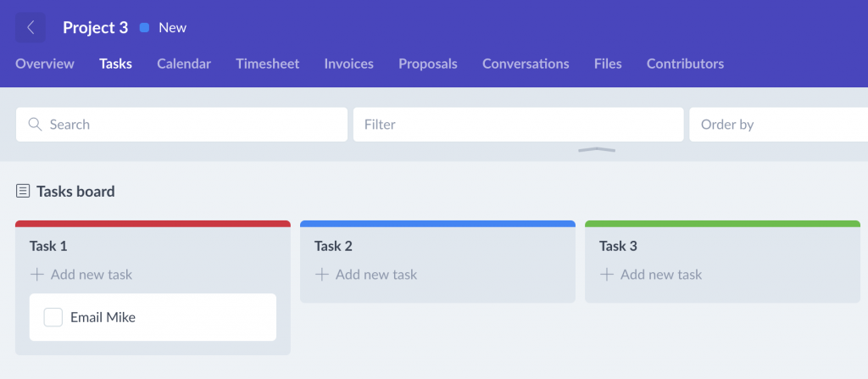Image resolution: width=868 pixels, height=379 pixels.
Task: Click the magnifier icon in Search
Action: [35, 124]
